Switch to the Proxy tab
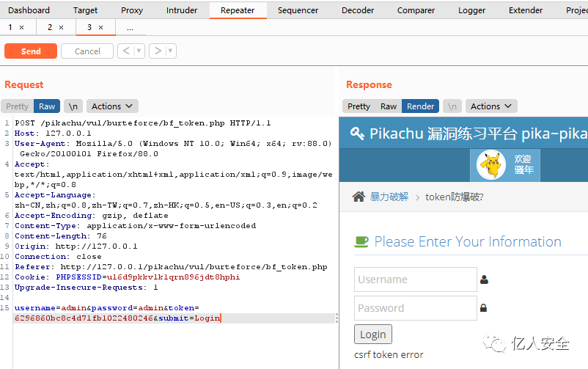This screenshot has height=369, width=588. [x=132, y=10]
